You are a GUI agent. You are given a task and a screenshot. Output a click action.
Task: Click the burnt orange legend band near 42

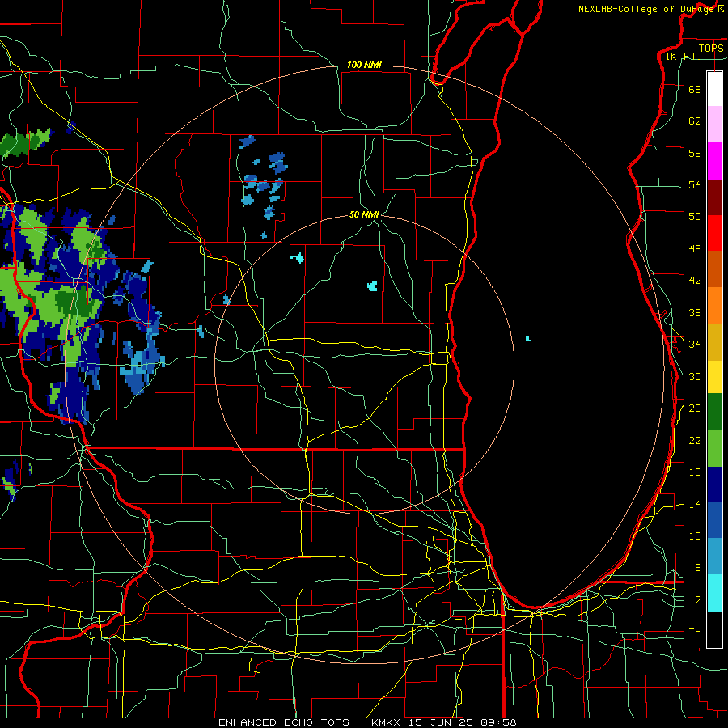point(714,269)
